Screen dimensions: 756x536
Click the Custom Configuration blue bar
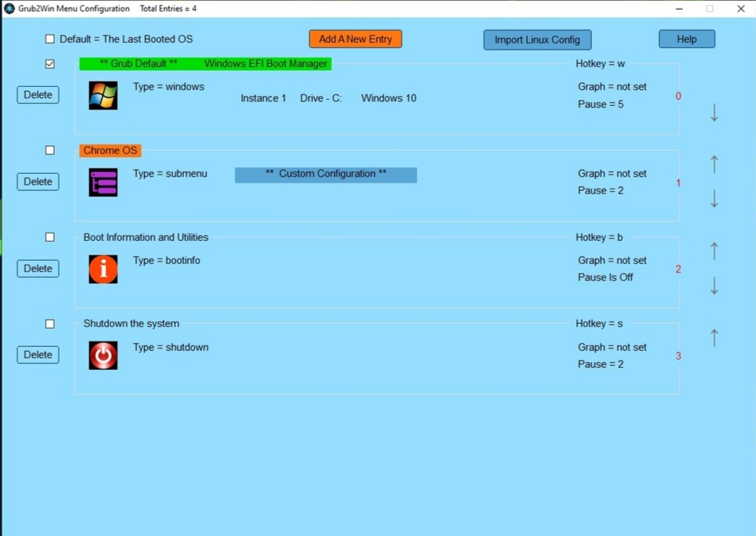pyautogui.click(x=326, y=175)
